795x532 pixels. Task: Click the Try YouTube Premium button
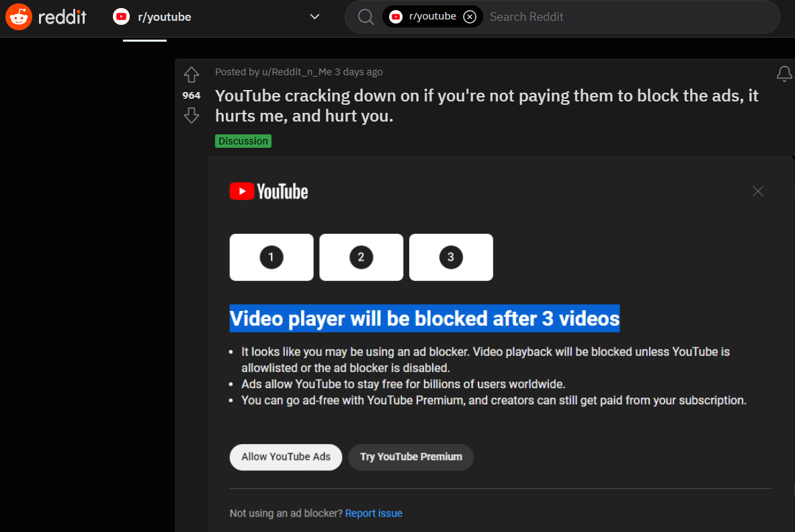click(x=411, y=457)
